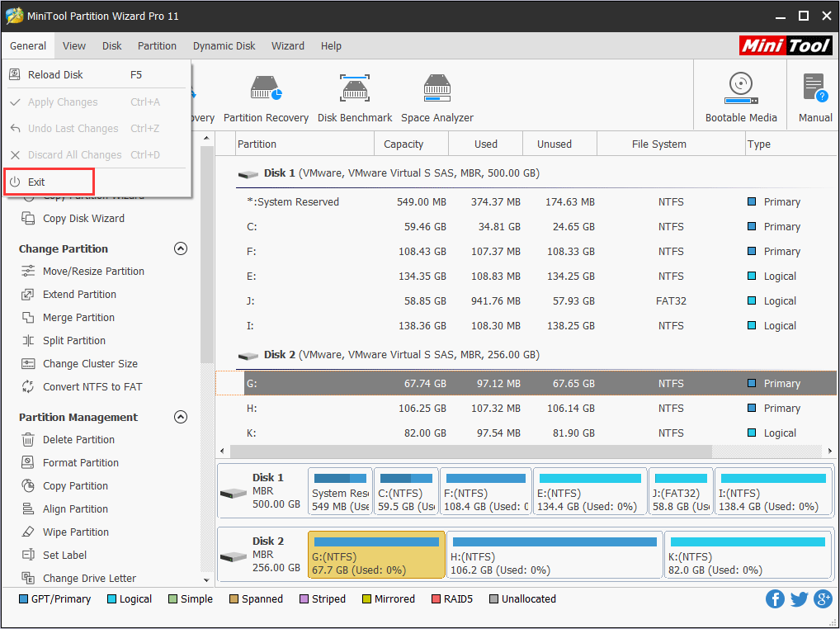Open the Dynamic Disk menu
Image resolution: width=840 pixels, height=629 pixels.
click(x=224, y=46)
